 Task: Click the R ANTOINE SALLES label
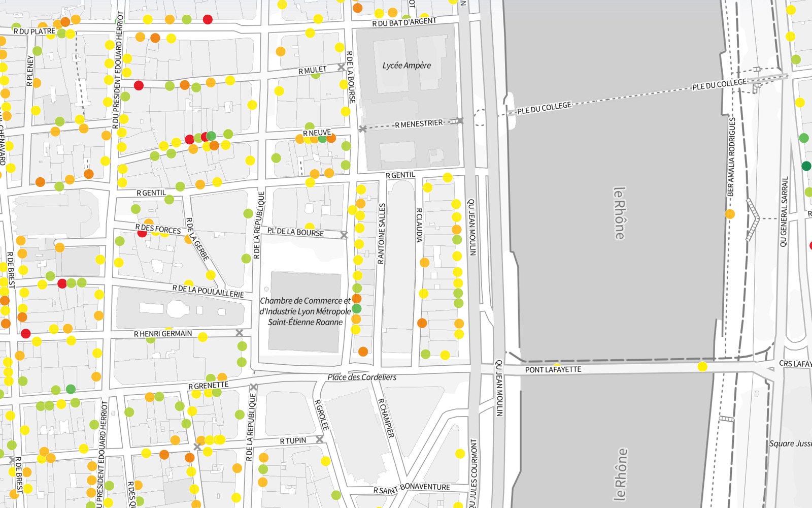pyautogui.click(x=382, y=234)
